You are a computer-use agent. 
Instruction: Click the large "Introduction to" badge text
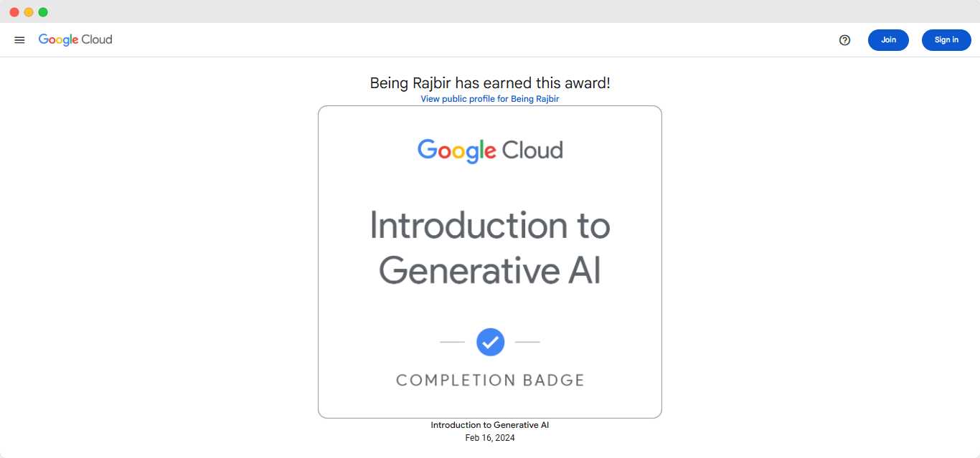(x=490, y=226)
